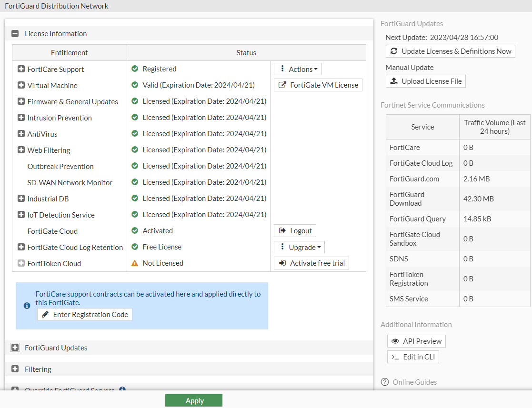Click Upload License File button

point(426,81)
